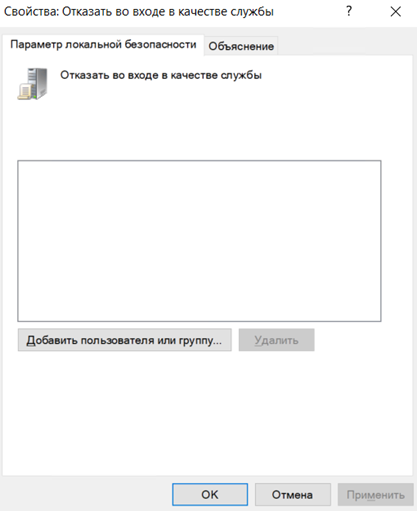Click the Применить button
The height and width of the screenshot is (511, 417).
[375, 495]
